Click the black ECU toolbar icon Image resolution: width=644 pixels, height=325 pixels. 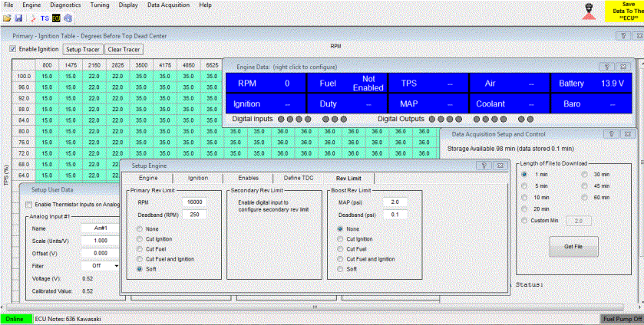(56, 18)
